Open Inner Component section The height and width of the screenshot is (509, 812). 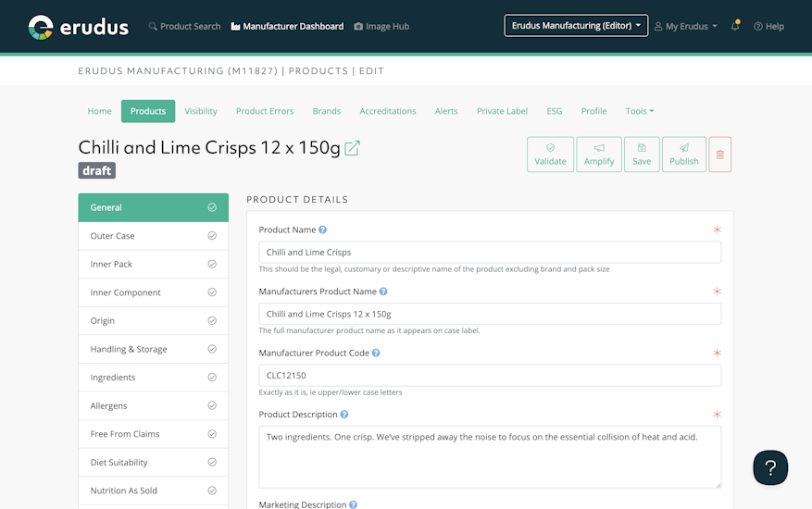pyautogui.click(x=154, y=292)
